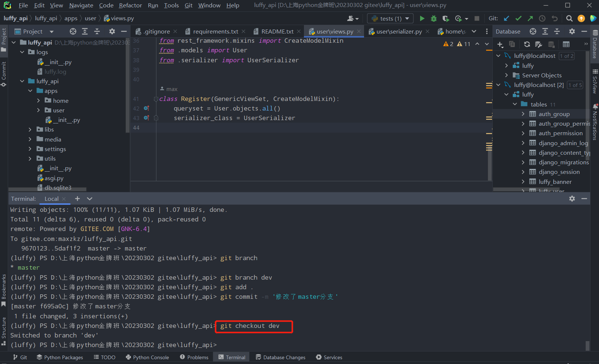The width and height of the screenshot is (599, 364).
Task: Click breadcrumb 'apps' in navigation bar
Action: (71, 18)
